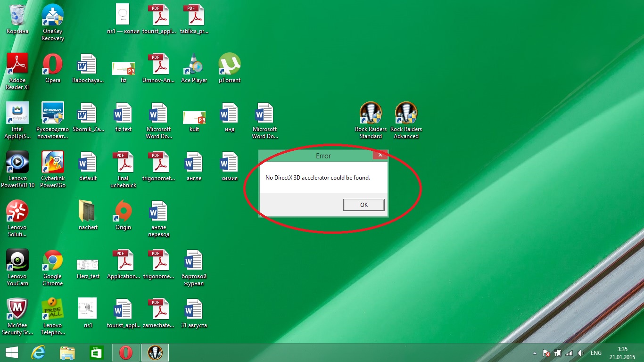Image resolution: width=644 pixels, height=362 pixels.
Task: Open the Intel AppUp shortcut
Action: (x=17, y=121)
